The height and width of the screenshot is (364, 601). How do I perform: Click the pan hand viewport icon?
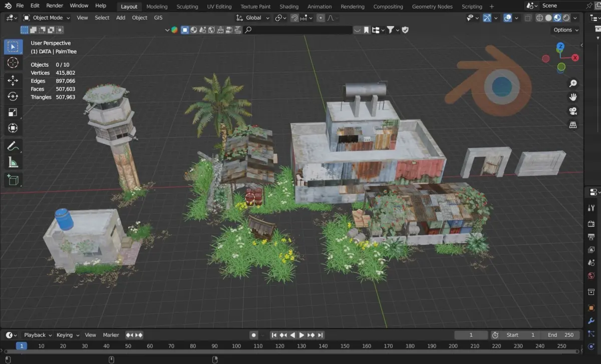(x=573, y=97)
